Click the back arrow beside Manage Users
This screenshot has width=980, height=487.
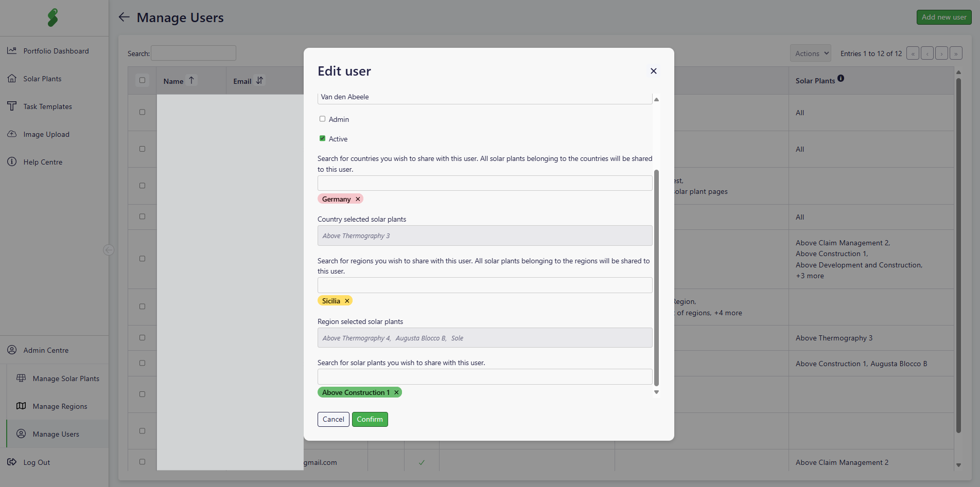pyautogui.click(x=124, y=17)
